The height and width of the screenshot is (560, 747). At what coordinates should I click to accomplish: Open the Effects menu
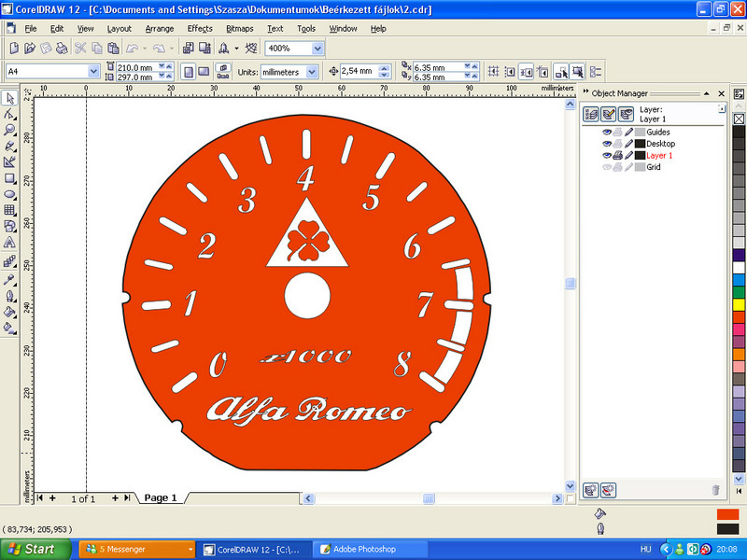(200, 29)
